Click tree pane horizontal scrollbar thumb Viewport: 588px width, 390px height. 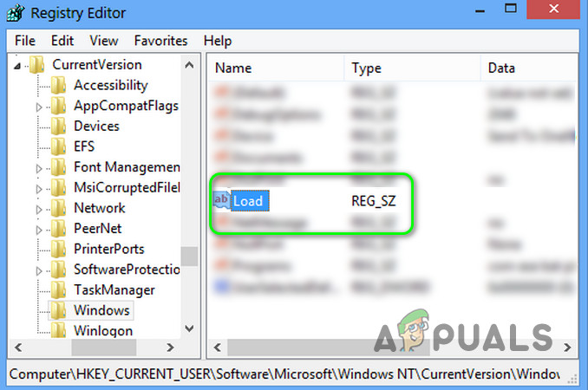coord(104,348)
